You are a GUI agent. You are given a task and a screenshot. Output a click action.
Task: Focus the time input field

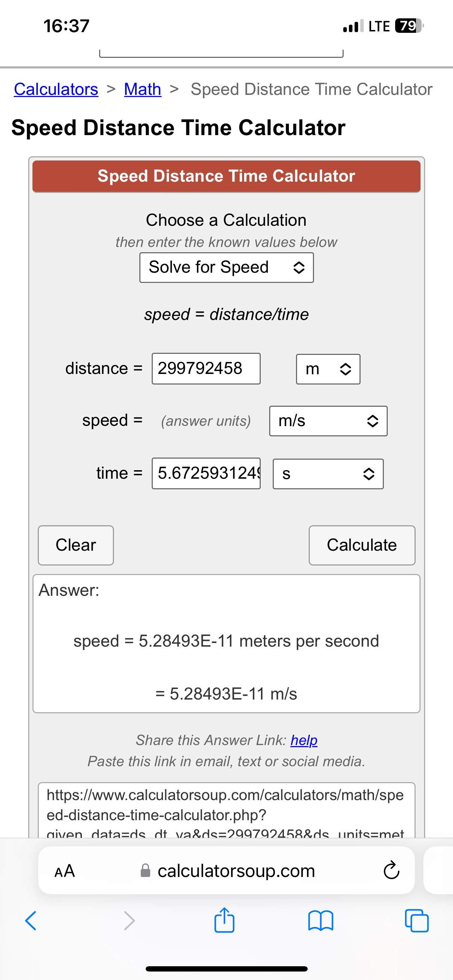(x=206, y=473)
